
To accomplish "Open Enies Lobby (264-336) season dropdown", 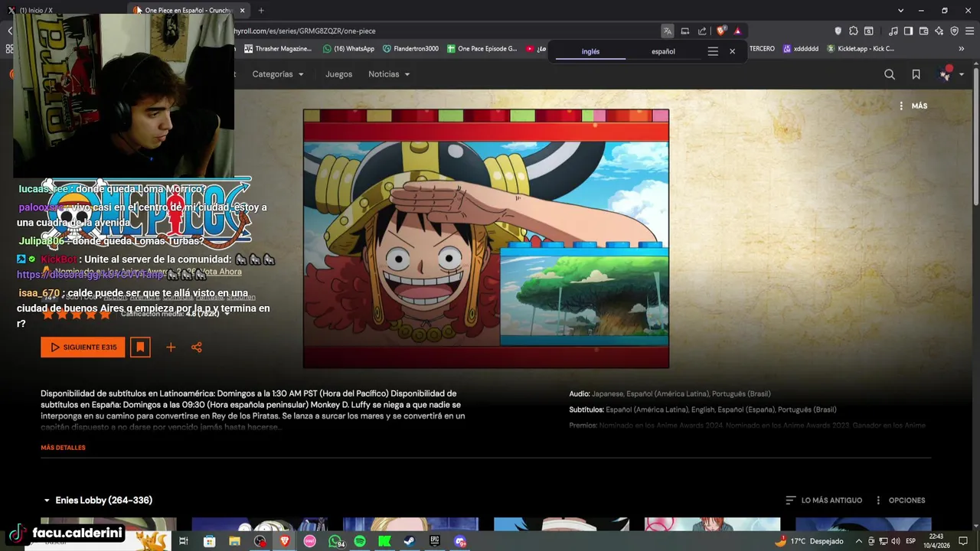I will pos(97,500).
